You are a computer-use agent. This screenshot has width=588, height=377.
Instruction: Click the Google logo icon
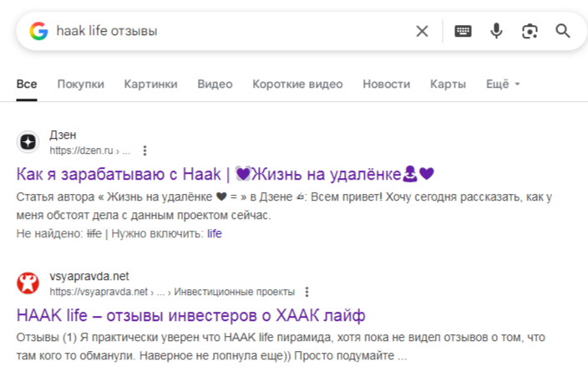coord(39,31)
